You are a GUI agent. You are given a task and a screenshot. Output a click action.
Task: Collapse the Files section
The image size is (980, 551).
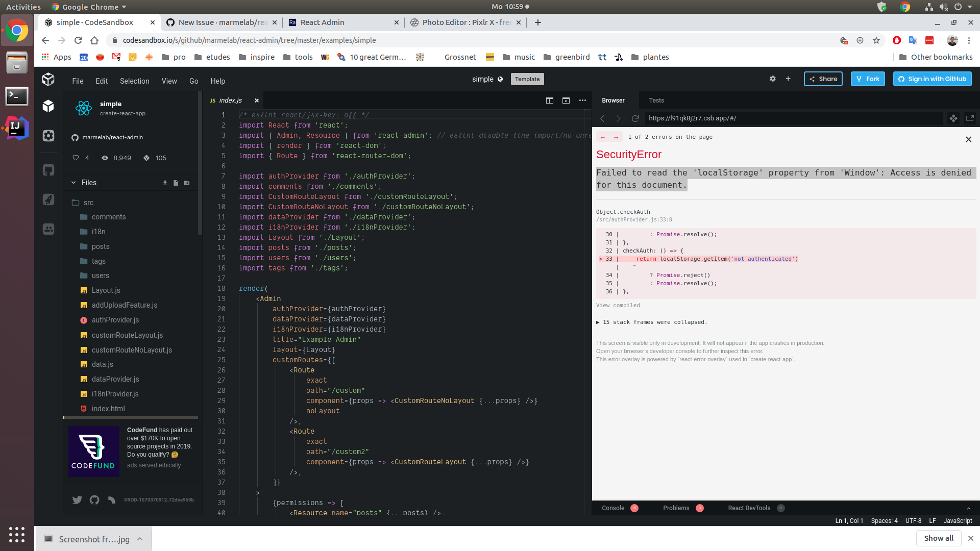pos(73,182)
